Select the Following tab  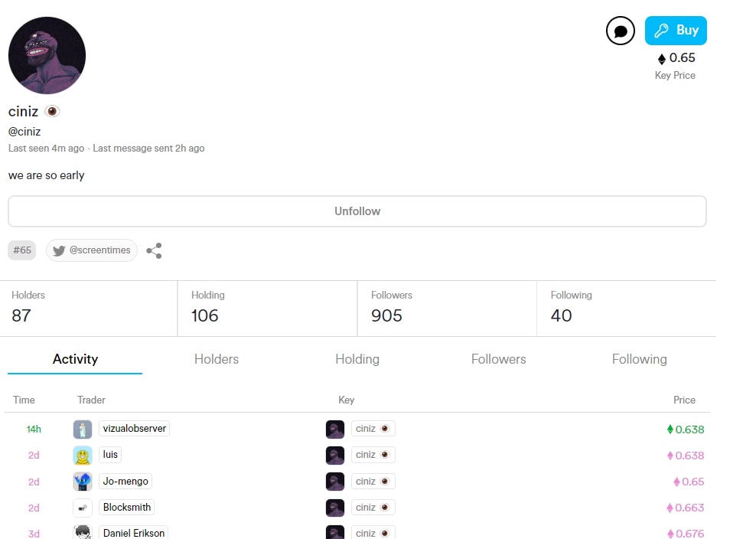pos(639,359)
